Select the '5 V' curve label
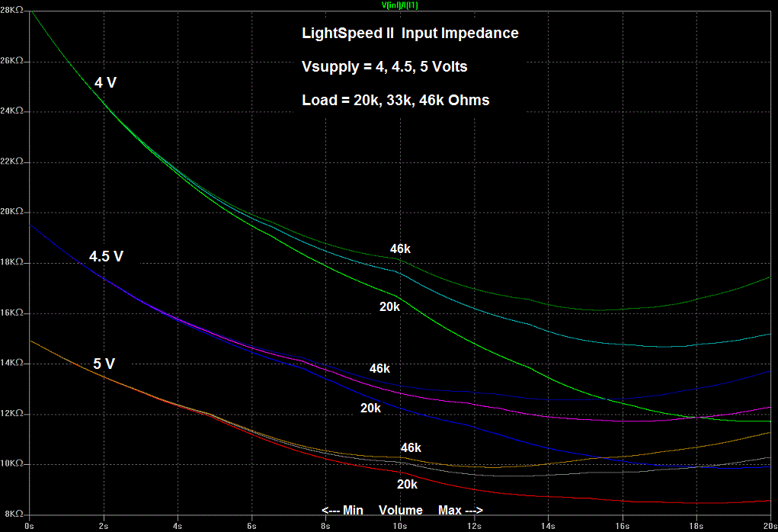Screen dimensions: 778x532 [104, 364]
